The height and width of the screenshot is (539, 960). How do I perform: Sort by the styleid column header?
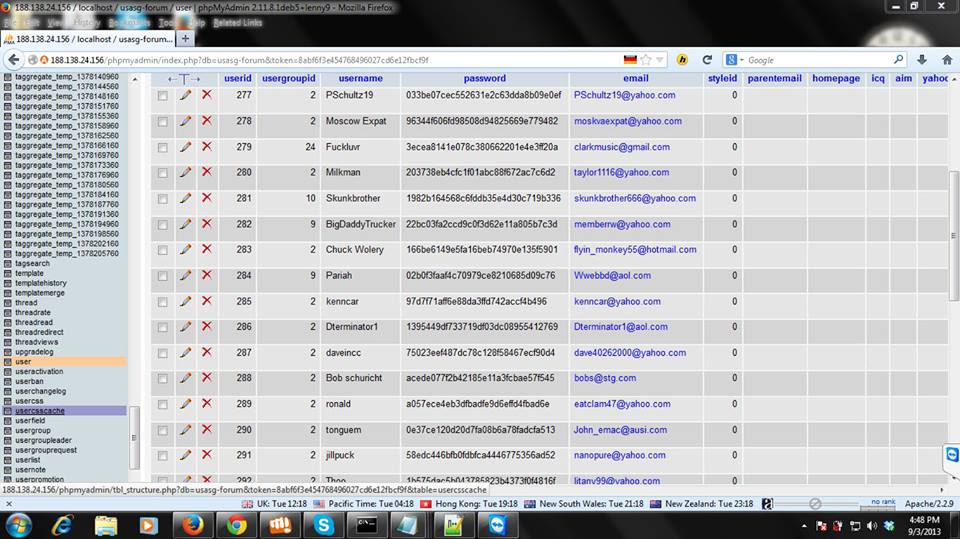(x=722, y=78)
